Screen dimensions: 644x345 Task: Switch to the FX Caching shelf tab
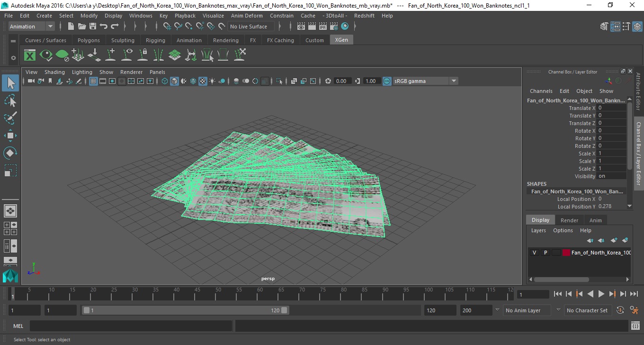click(x=280, y=40)
